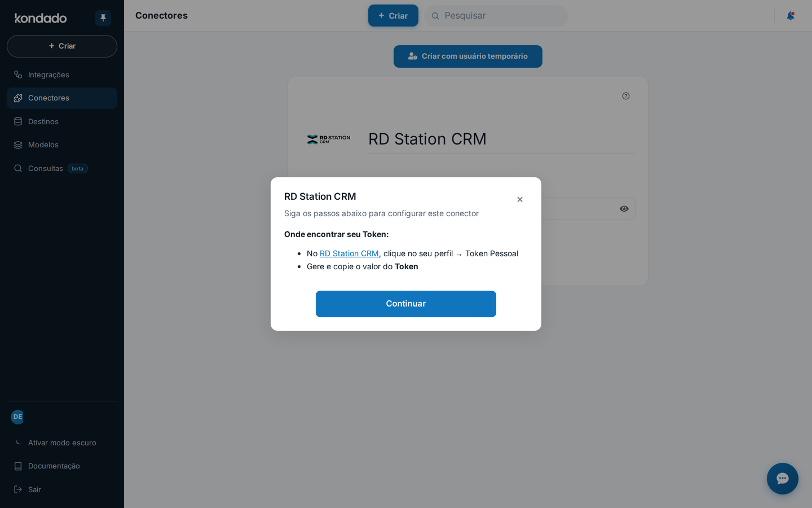Screen dimensions: 812x508
Task: Click the help question mark icon
Action: [626, 96]
